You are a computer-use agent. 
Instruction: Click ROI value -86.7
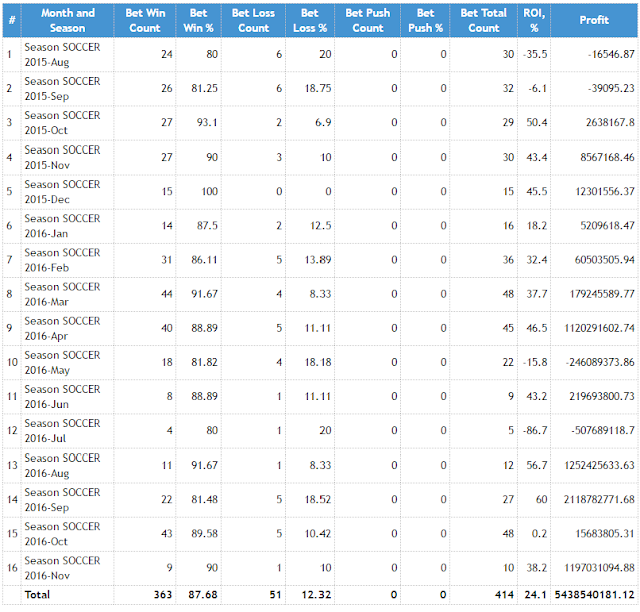(535, 431)
